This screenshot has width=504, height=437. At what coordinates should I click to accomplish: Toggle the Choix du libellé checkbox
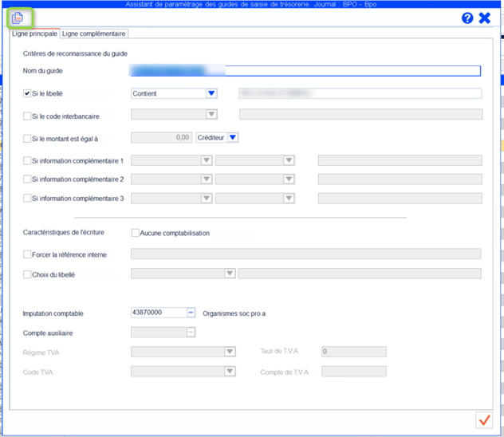(x=28, y=274)
